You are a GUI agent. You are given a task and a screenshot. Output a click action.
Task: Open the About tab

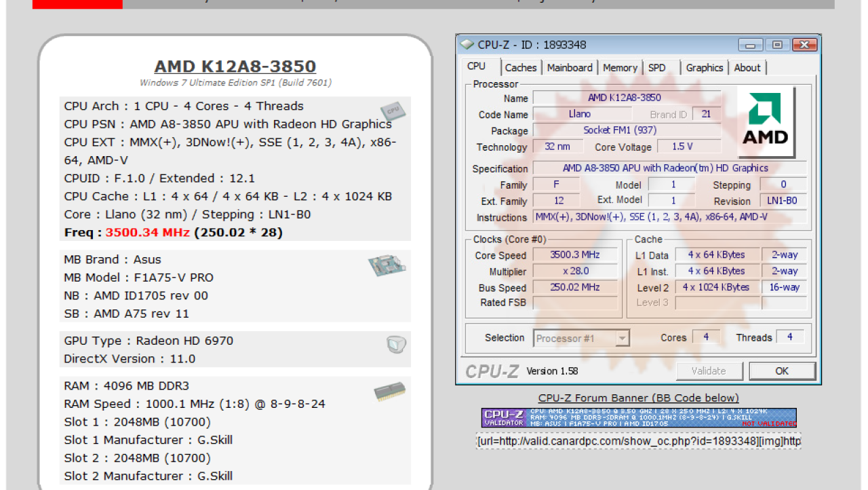pyautogui.click(x=747, y=68)
